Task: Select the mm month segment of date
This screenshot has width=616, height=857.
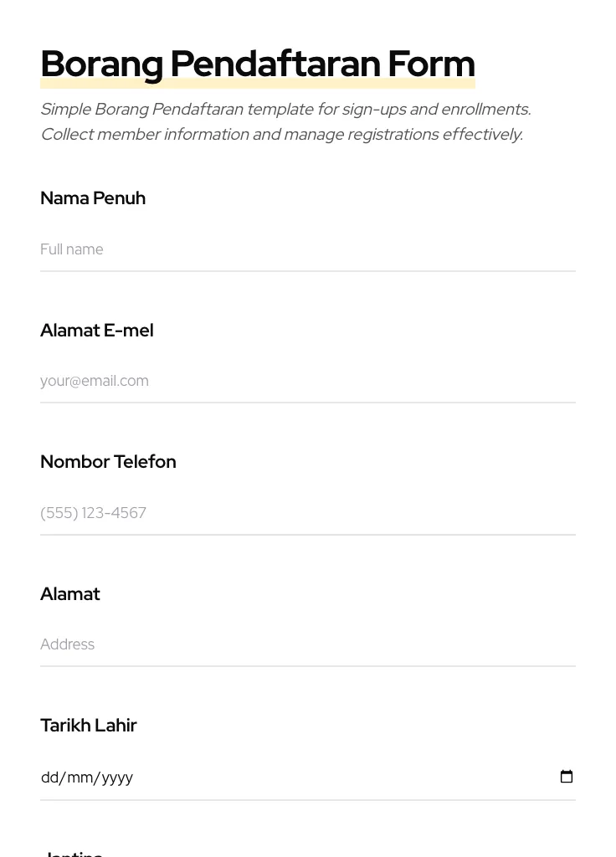Action: coord(80,777)
